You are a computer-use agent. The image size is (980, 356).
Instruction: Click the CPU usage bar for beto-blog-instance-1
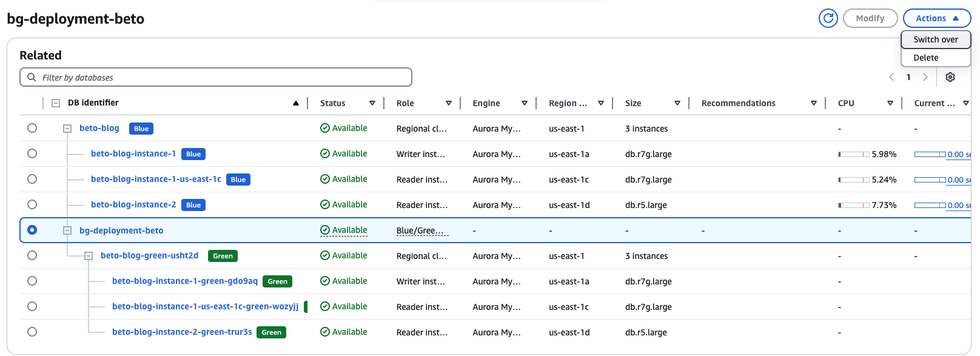(854, 154)
